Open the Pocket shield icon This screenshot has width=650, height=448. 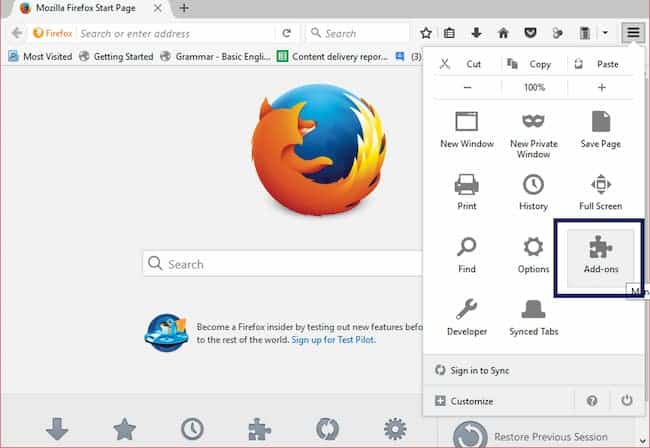point(530,33)
